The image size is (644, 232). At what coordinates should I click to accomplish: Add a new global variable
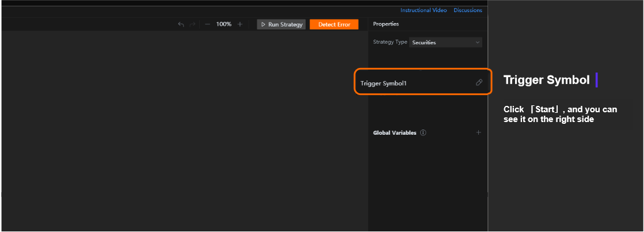(x=478, y=132)
